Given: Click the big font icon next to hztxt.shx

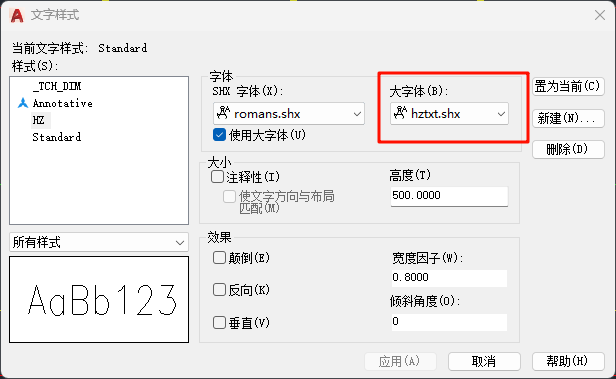Looking at the screenshot, I should pos(400,113).
